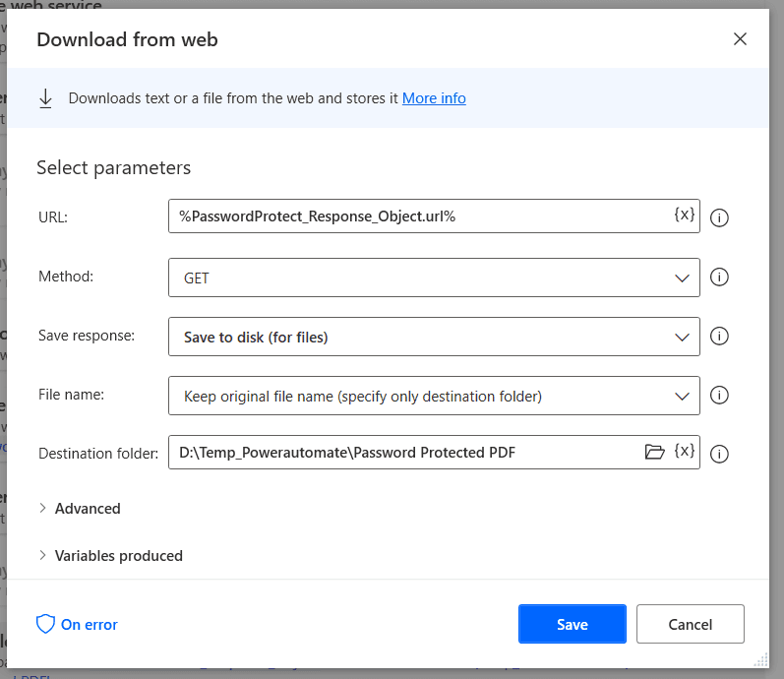Click the shield icon for On error
The image size is (784, 679).
pyautogui.click(x=45, y=624)
